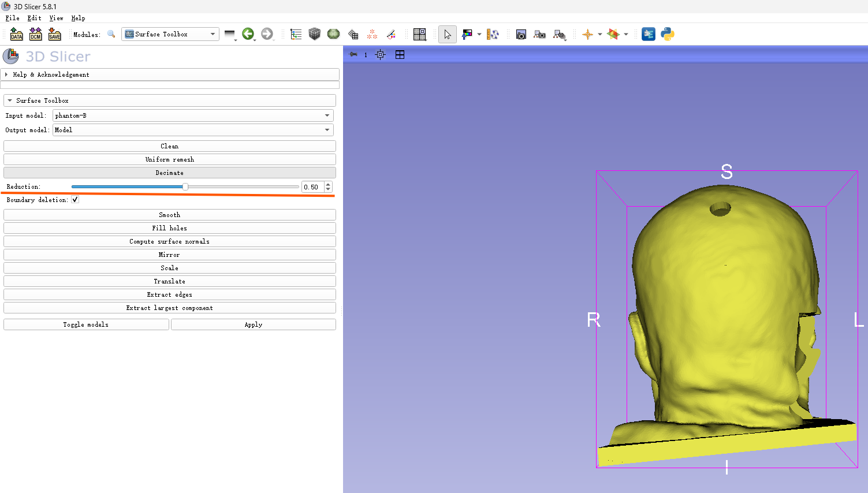Image resolution: width=868 pixels, height=493 pixels.
Task: Click the Toggle models button
Action: (x=86, y=324)
